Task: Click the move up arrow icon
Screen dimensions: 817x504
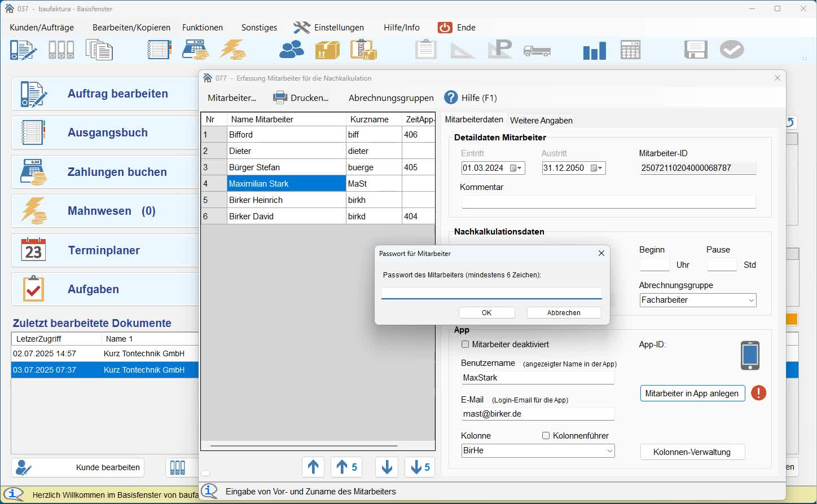Action: tap(313, 467)
